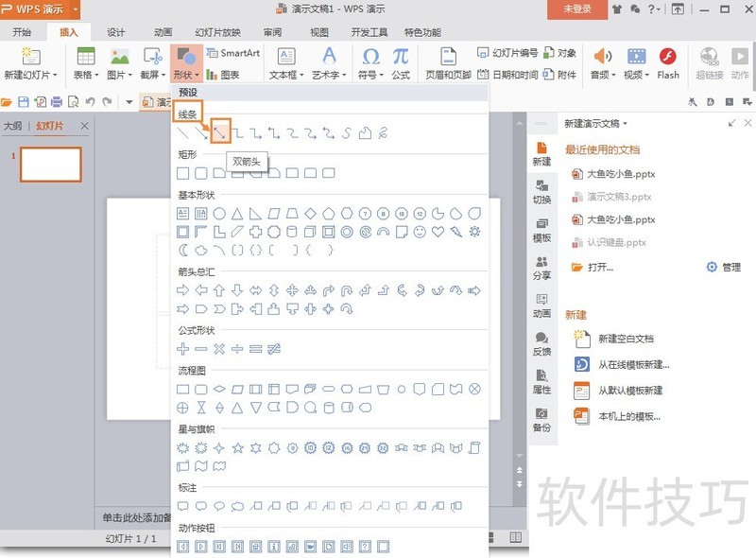Viewport: 756px width, 558px height.
Task: Select the right arrow block shape
Action: [182, 290]
